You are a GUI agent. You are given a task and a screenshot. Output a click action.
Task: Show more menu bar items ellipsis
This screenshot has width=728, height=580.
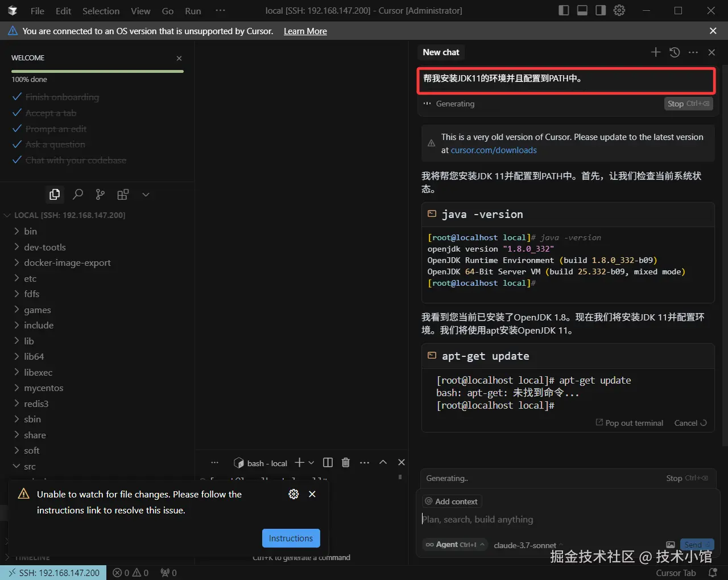(x=221, y=11)
